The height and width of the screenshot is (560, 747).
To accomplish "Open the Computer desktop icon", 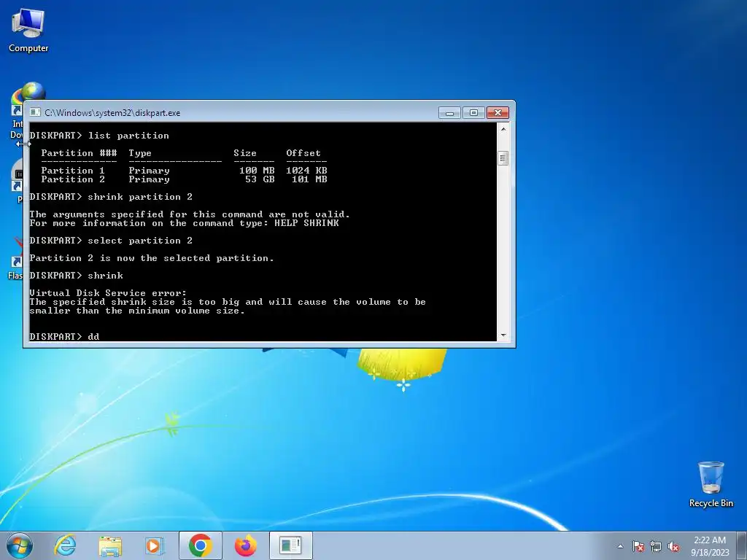I will (x=28, y=31).
